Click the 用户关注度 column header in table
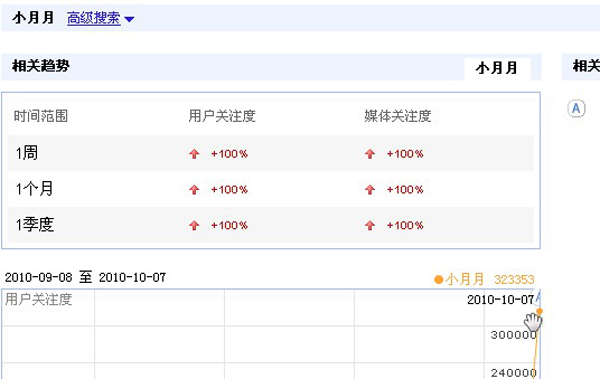600x379 pixels. click(222, 116)
